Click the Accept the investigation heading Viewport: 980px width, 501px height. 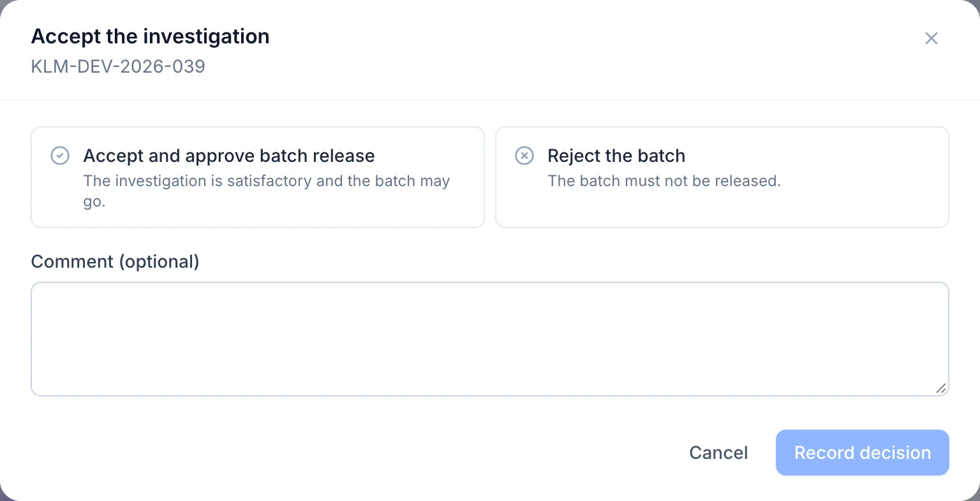click(151, 36)
